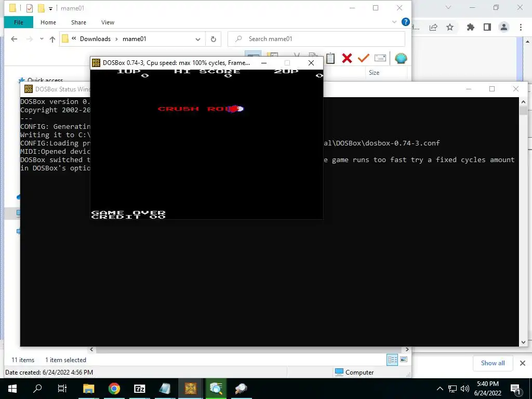Expand breadcrumb chevron before Downloads
The height and width of the screenshot is (399, 532).
click(x=74, y=38)
